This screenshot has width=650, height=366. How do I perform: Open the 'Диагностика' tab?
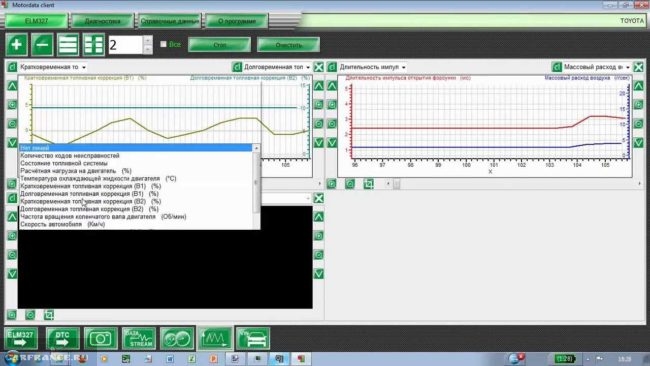pos(102,21)
